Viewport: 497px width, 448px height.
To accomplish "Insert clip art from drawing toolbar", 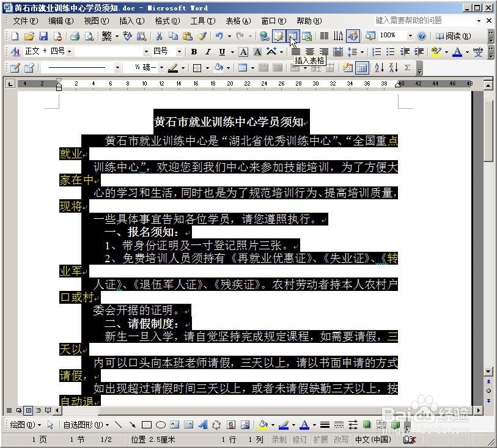I will pos(231,425).
